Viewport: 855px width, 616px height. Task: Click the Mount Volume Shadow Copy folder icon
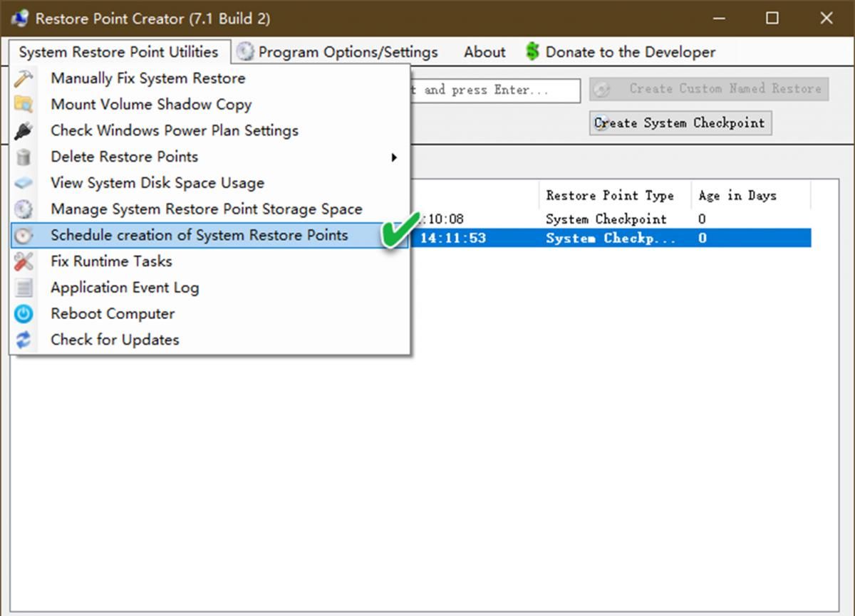click(24, 105)
